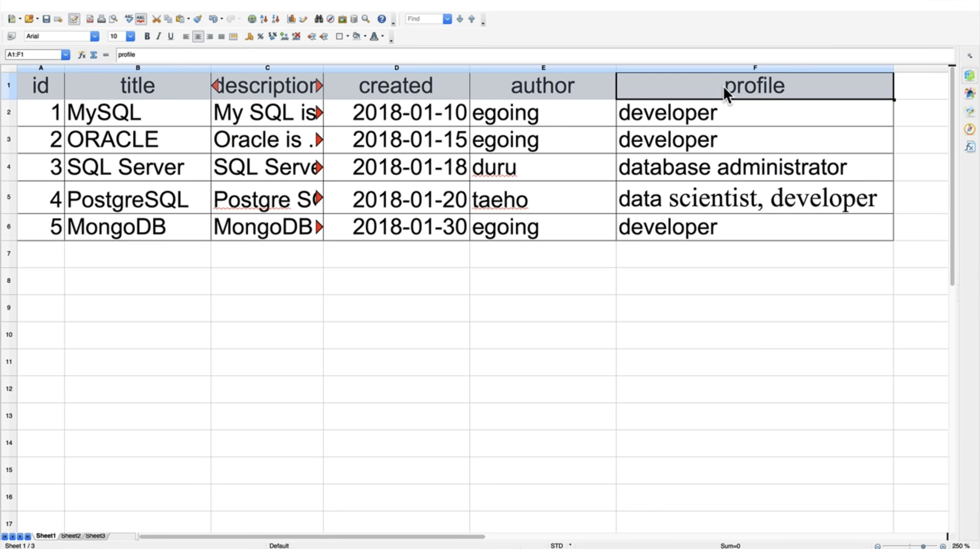Click the Sum sigma icon
The height and width of the screenshot is (549, 980).
pos(94,55)
